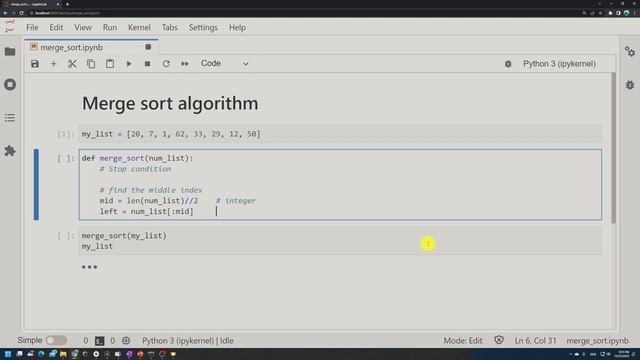Expand the collapsed cell ellipsis
640x360 pixels.
click(89, 267)
